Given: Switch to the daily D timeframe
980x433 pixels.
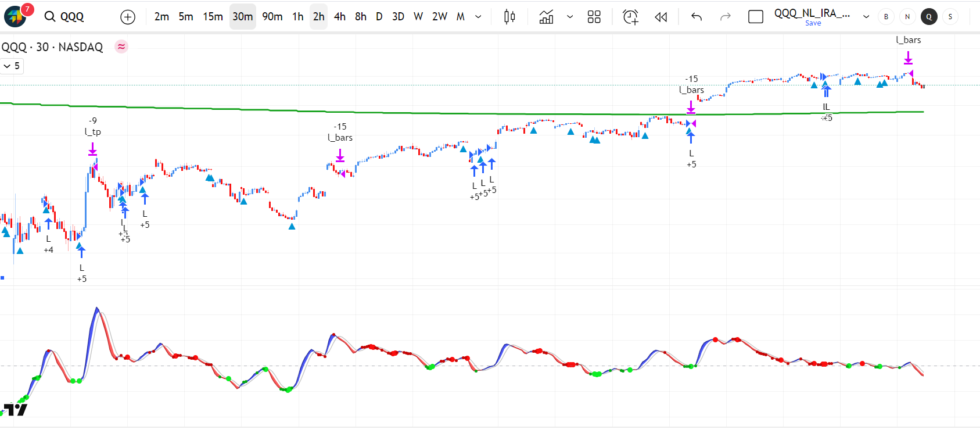Looking at the screenshot, I should [379, 17].
